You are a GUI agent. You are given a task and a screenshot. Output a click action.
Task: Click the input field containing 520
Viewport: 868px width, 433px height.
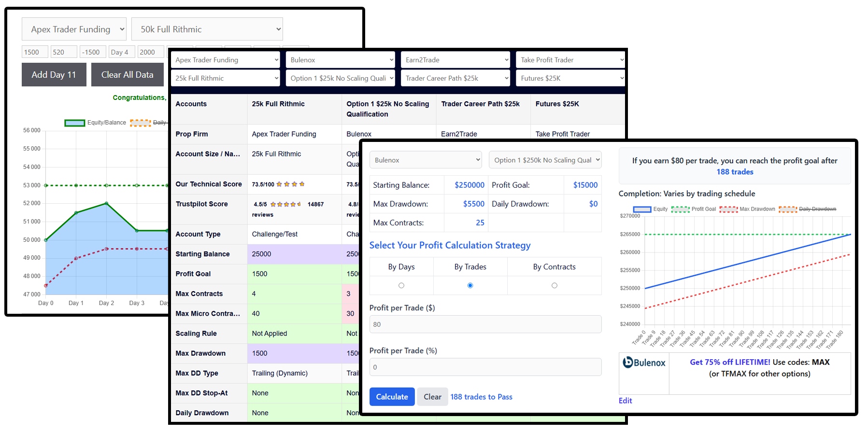pos(64,52)
